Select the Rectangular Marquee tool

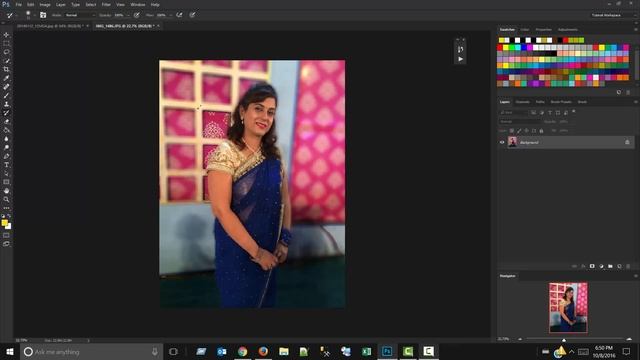pos(6,43)
